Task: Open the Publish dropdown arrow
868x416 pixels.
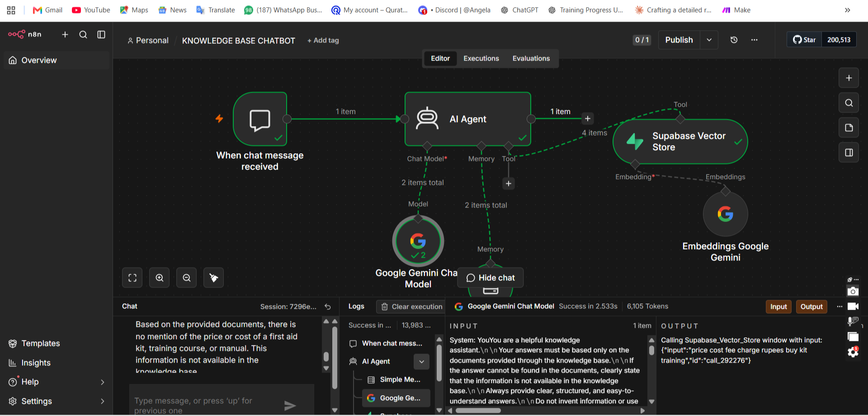Action: point(709,40)
